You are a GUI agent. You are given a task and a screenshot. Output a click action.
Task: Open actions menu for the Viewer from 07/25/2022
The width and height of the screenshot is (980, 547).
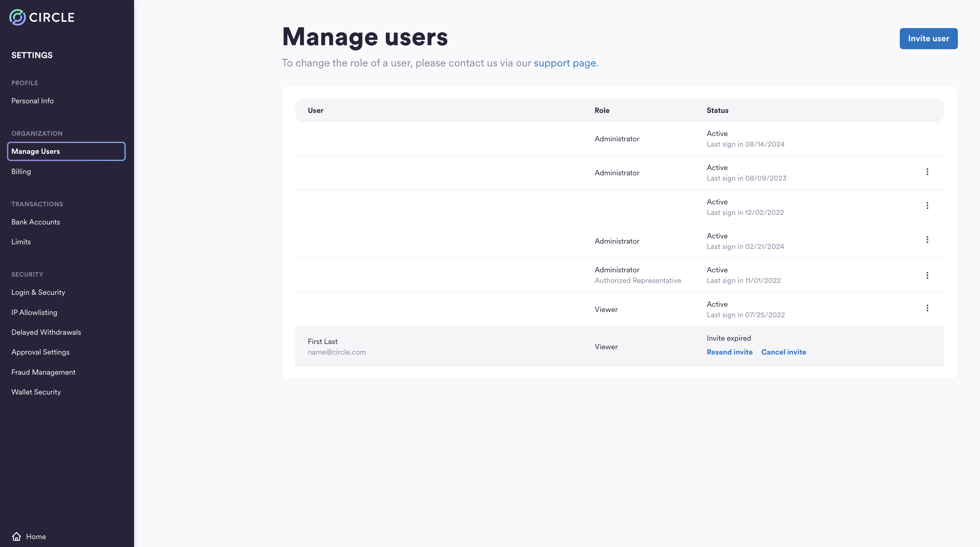(927, 308)
